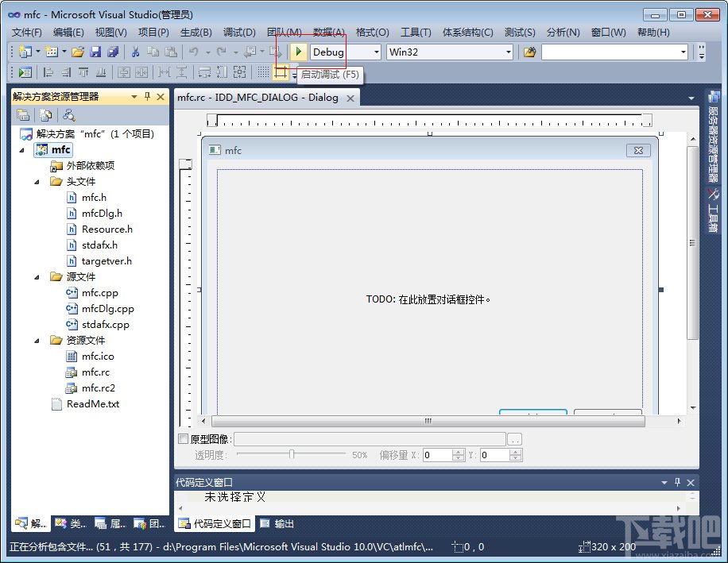Start debugging with the green Run arrow
The image size is (728, 563).
point(297,51)
